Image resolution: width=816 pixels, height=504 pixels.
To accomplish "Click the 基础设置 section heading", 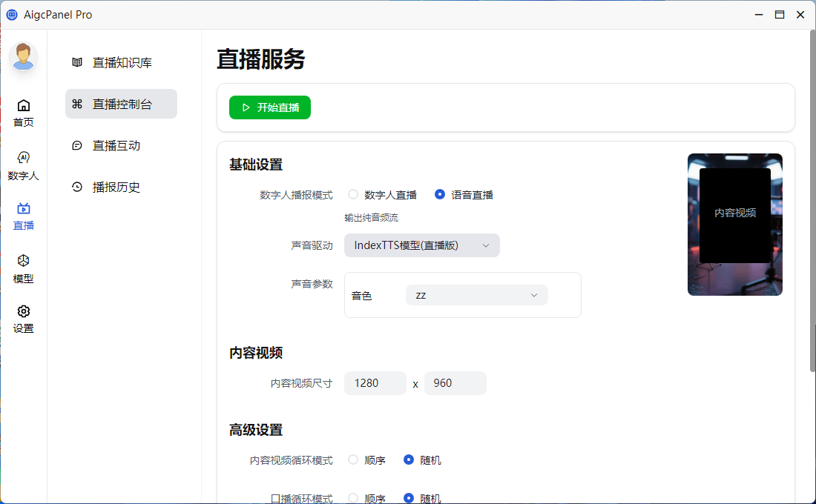I will [x=256, y=165].
